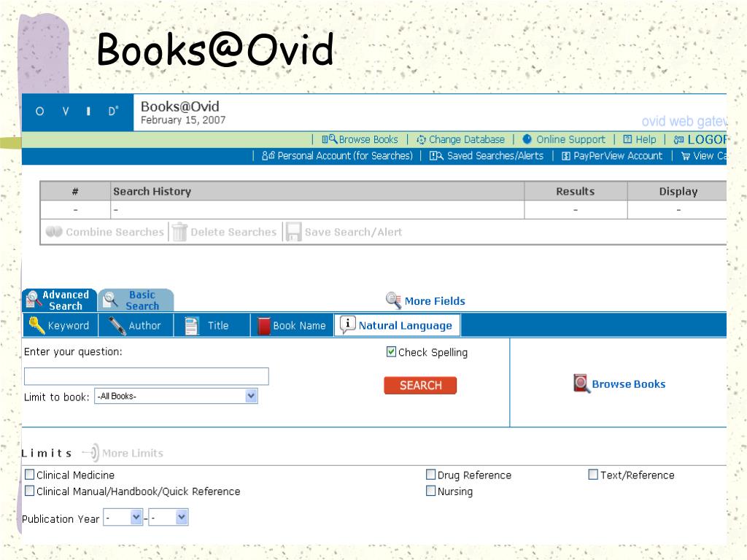This screenshot has width=747, height=560.
Task: Select the Natural Language tab
Action: (x=398, y=325)
